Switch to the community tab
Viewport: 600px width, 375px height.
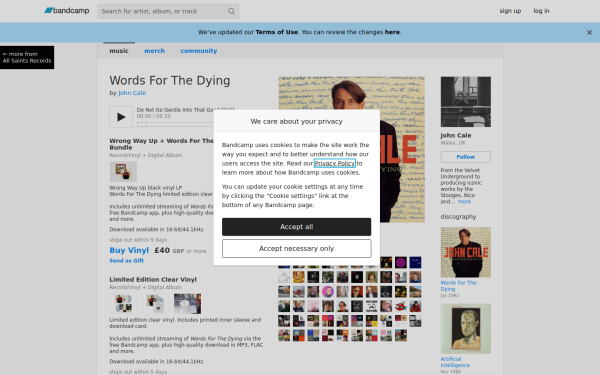(x=199, y=51)
